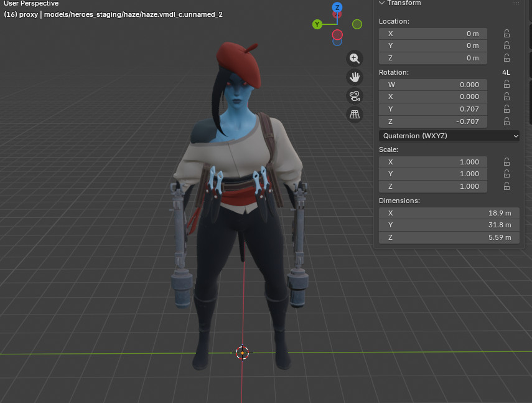Click the Transform panel drag-handle dots

515,3
